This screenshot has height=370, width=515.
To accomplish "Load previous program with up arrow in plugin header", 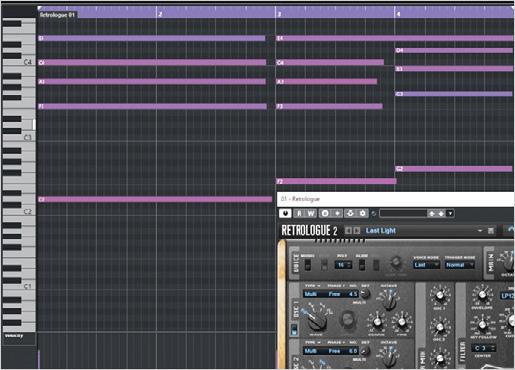I will [x=432, y=213].
